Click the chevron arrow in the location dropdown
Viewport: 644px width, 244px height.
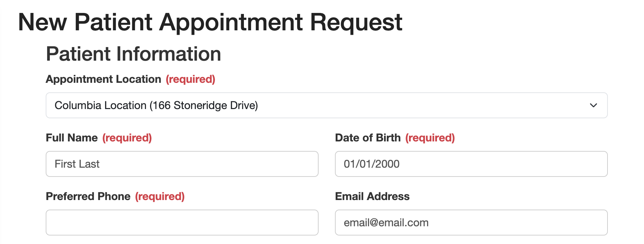tap(593, 105)
